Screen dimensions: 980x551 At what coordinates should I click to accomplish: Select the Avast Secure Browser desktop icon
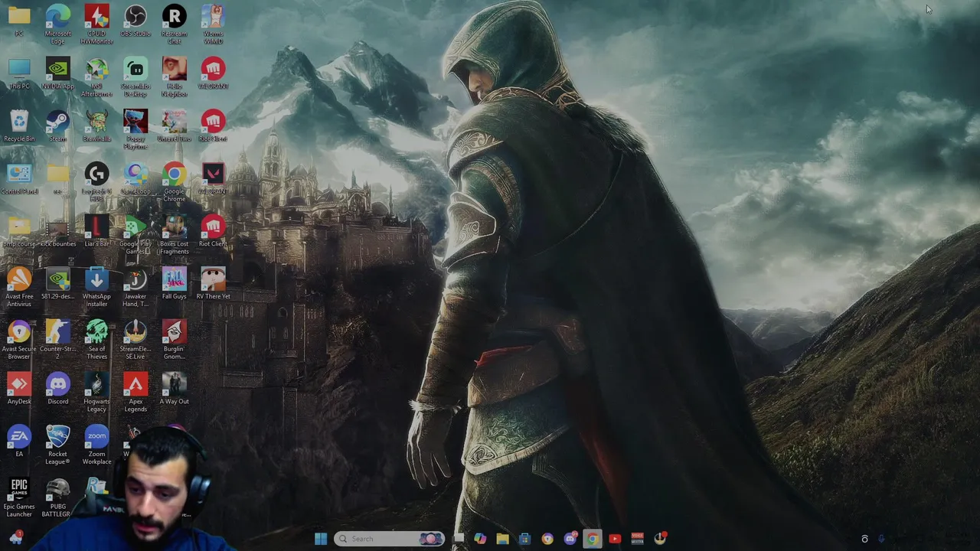pos(19,341)
